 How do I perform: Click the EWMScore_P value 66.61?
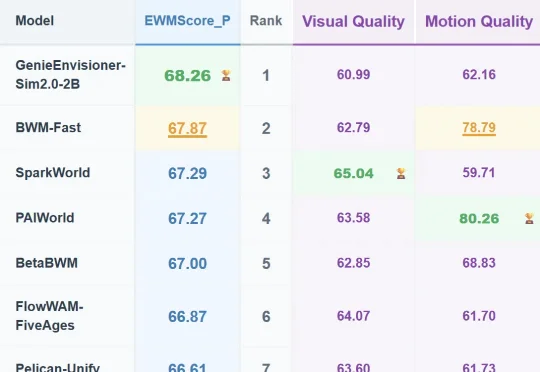click(187, 368)
